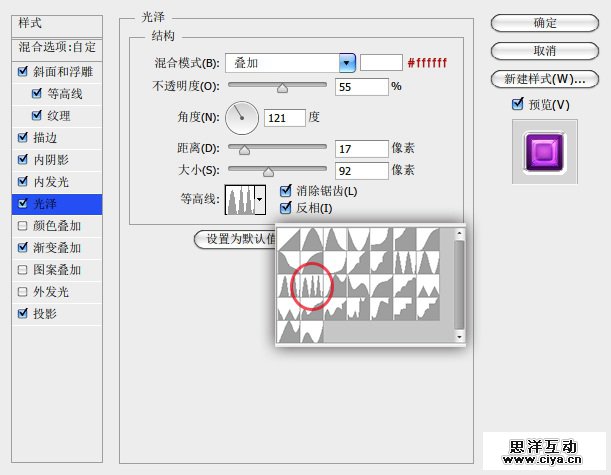Disable the 描边 effect checkbox
Viewport: 611px width, 475px height.
click(23, 138)
